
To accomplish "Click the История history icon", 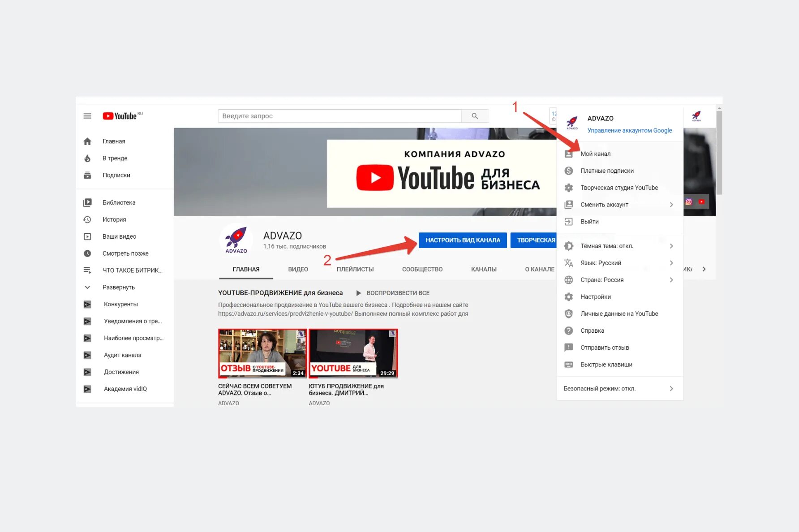I will point(87,220).
